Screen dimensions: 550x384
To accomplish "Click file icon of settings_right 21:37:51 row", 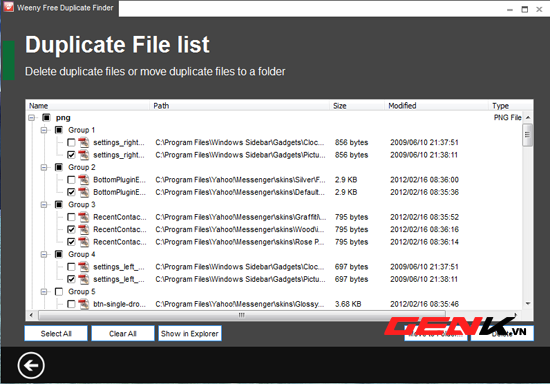I will tap(83, 142).
